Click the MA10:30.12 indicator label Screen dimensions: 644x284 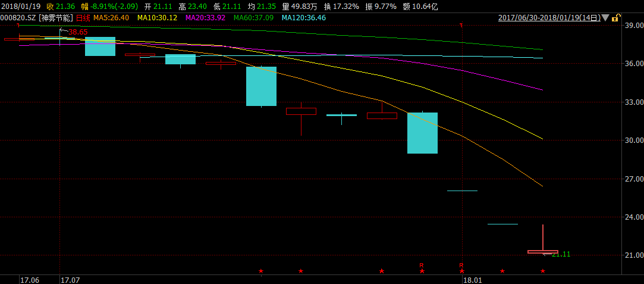click(x=158, y=18)
